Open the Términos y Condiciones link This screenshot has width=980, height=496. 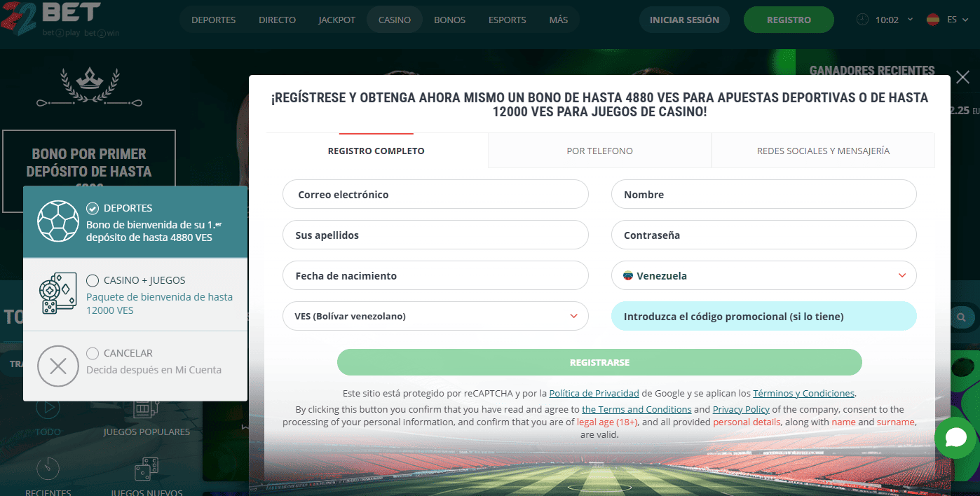[x=803, y=393]
